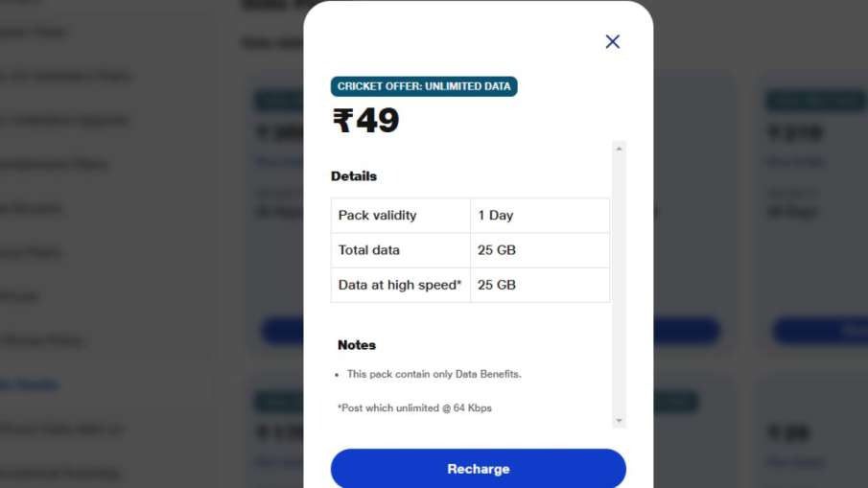The image size is (868, 488).
Task: Click the popup's vertical scrollbar track
Action: 619,285
